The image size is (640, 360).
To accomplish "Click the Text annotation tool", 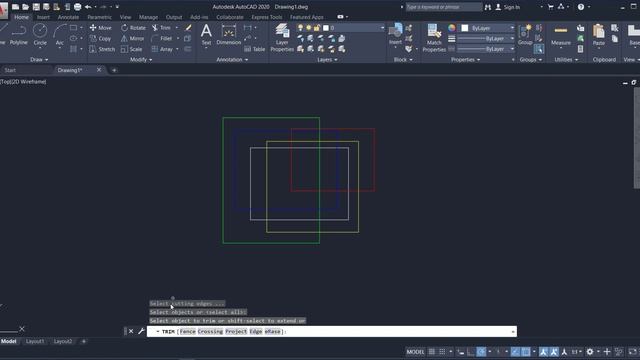I will [x=207, y=34].
